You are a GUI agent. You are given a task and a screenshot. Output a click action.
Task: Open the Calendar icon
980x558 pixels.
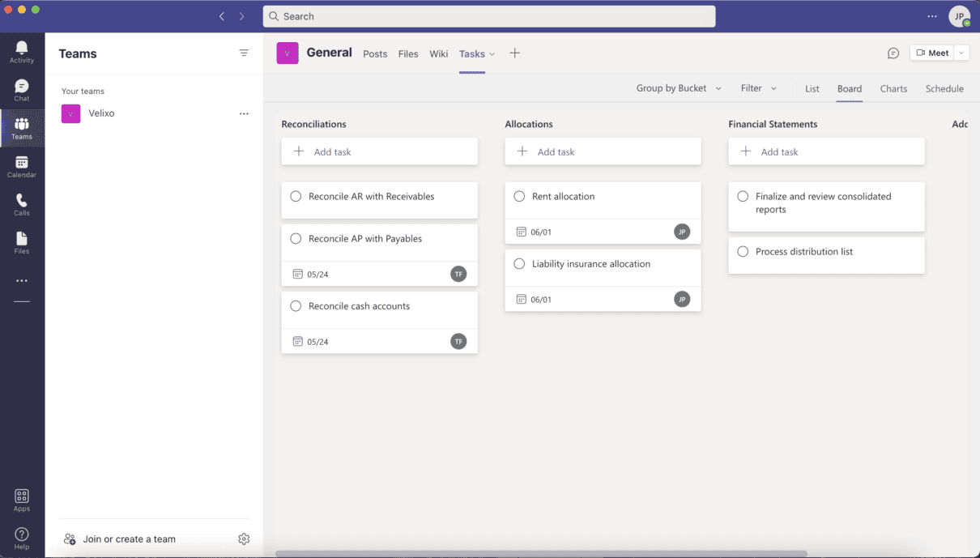tap(22, 163)
